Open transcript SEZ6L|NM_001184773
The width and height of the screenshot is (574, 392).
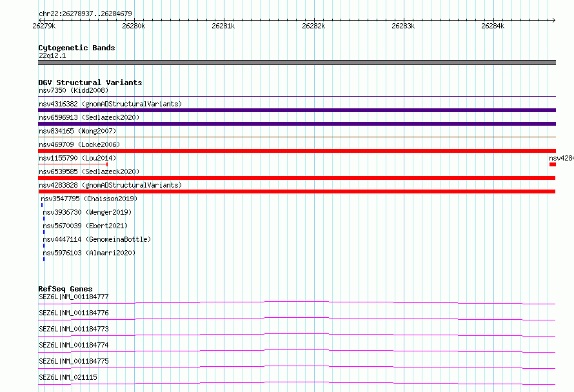pyautogui.click(x=74, y=329)
